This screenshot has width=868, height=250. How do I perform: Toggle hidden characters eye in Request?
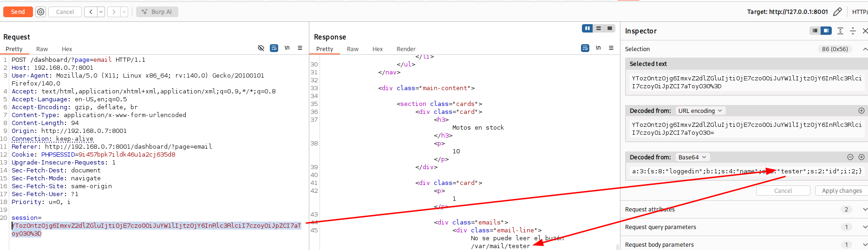(261, 48)
